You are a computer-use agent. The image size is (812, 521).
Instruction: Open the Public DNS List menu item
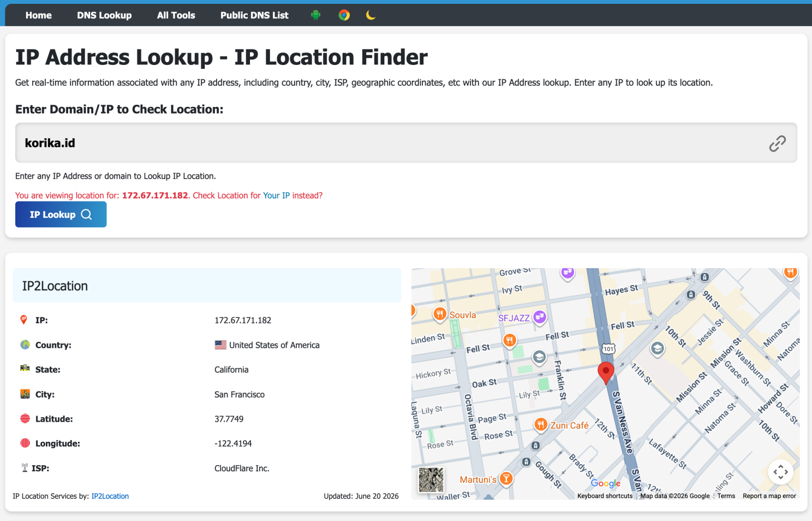coord(254,15)
